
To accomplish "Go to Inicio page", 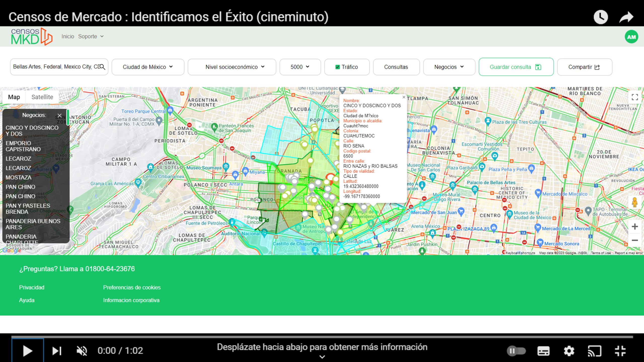I will click(68, 36).
